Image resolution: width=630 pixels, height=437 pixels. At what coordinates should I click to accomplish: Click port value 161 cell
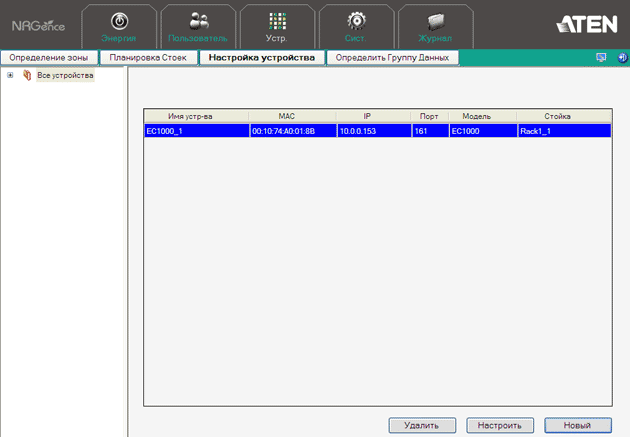430,131
